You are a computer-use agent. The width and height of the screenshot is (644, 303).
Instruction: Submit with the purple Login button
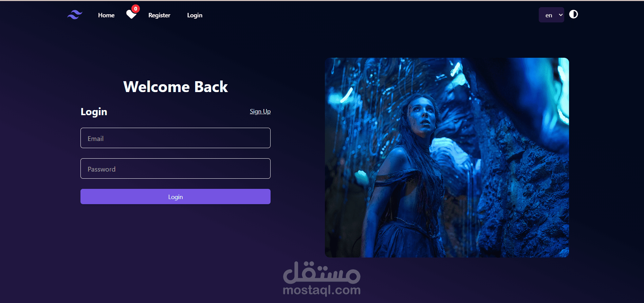(x=176, y=197)
